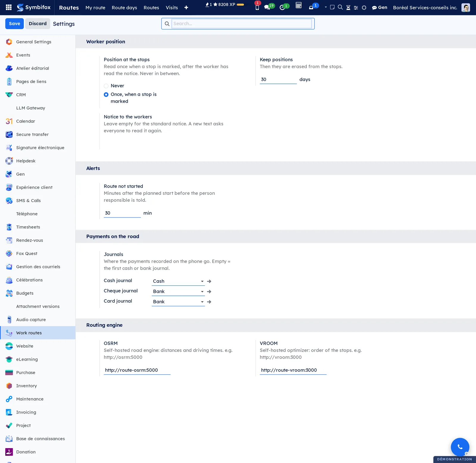Click the Symbifox logo
The image size is (476, 463).
34,7
